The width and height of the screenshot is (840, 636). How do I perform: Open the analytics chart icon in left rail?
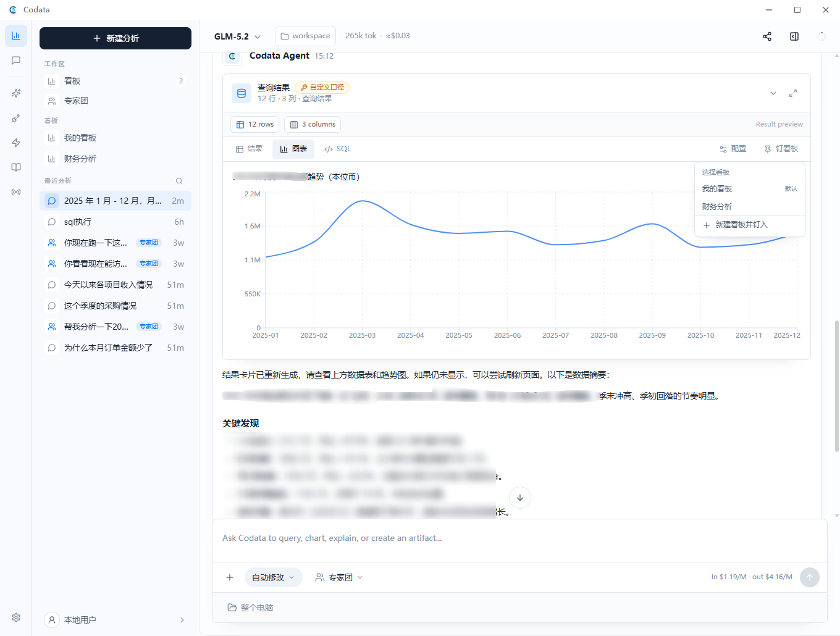pyautogui.click(x=16, y=36)
